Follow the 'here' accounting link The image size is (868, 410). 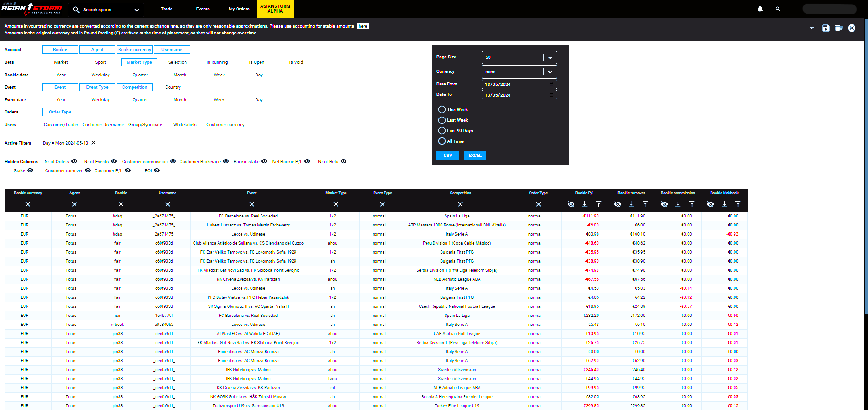coord(363,26)
